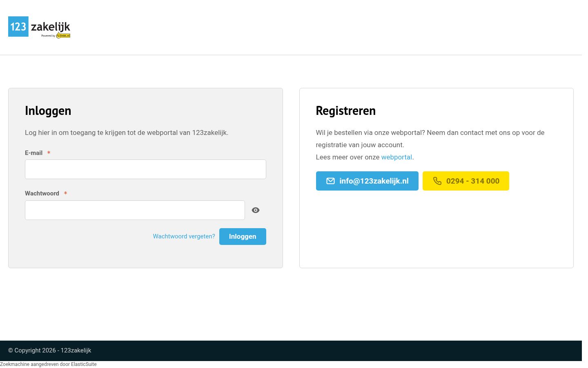This screenshot has width=588, height=368.
Task: Select the Zoekmachine aangedreven door ElasticSuite text
Action: [x=48, y=364]
